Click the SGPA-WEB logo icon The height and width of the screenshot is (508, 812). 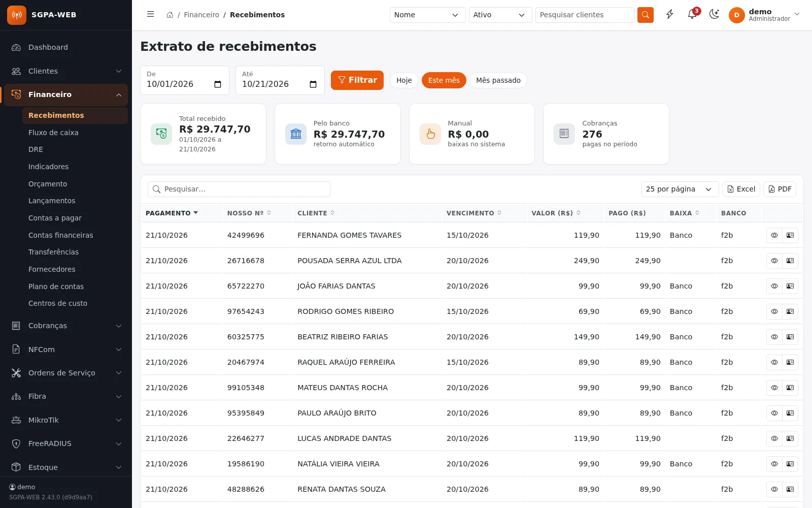coord(17,15)
